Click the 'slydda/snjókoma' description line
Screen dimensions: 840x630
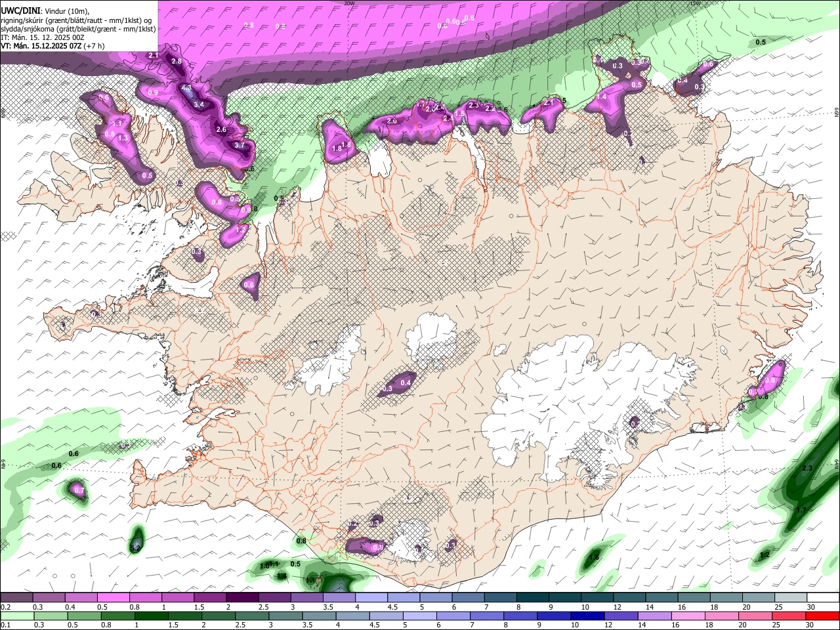[x=78, y=29]
